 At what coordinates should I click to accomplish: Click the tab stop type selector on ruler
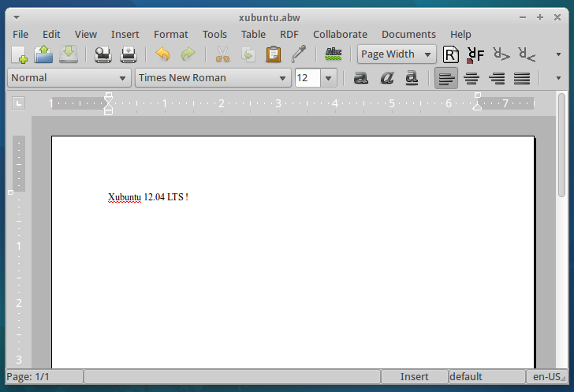point(19,103)
